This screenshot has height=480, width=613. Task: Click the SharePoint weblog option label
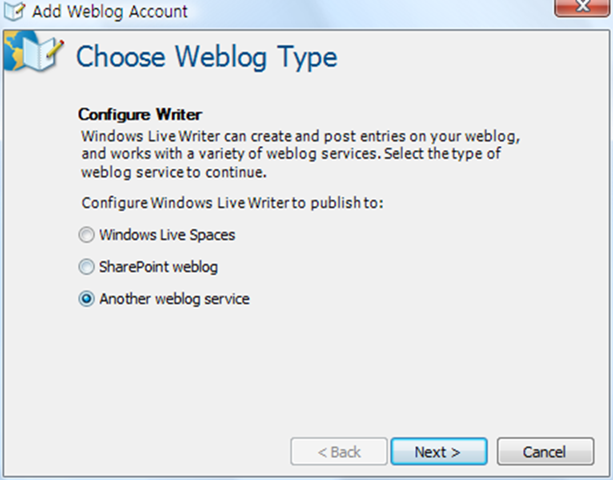click(159, 267)
